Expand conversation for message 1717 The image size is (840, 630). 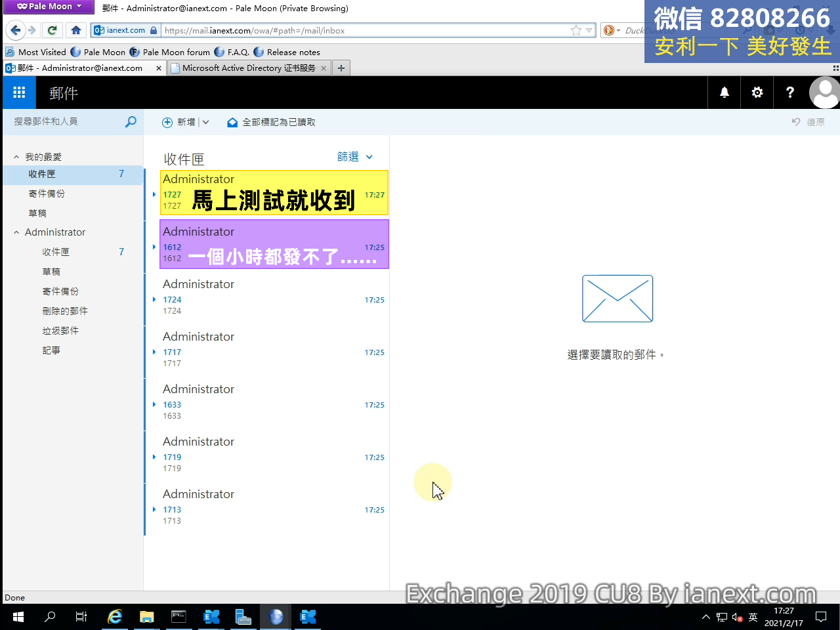tap(154, 352)
